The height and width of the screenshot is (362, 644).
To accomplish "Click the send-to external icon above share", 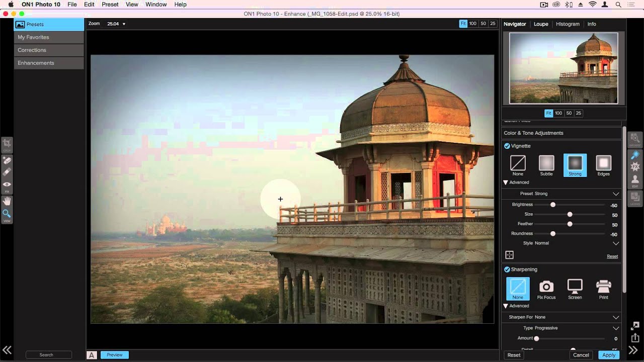I will pos(635,326).
